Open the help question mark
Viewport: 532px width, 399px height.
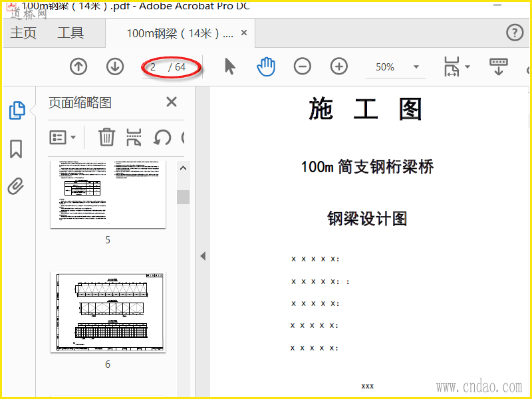[515, 33]
